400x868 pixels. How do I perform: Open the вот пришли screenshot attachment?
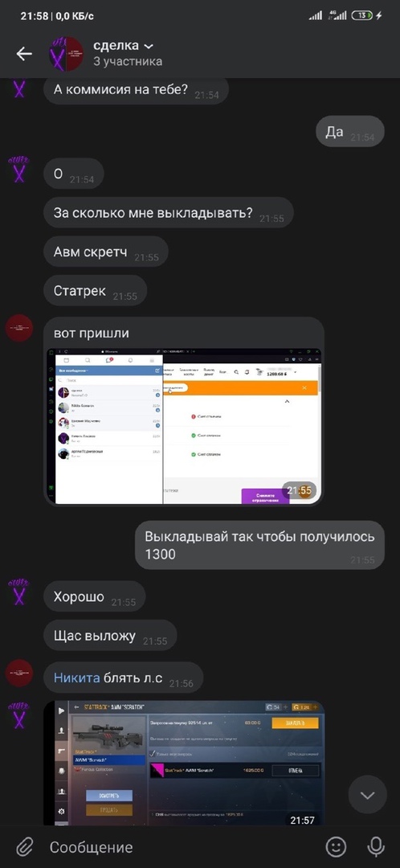184,426
